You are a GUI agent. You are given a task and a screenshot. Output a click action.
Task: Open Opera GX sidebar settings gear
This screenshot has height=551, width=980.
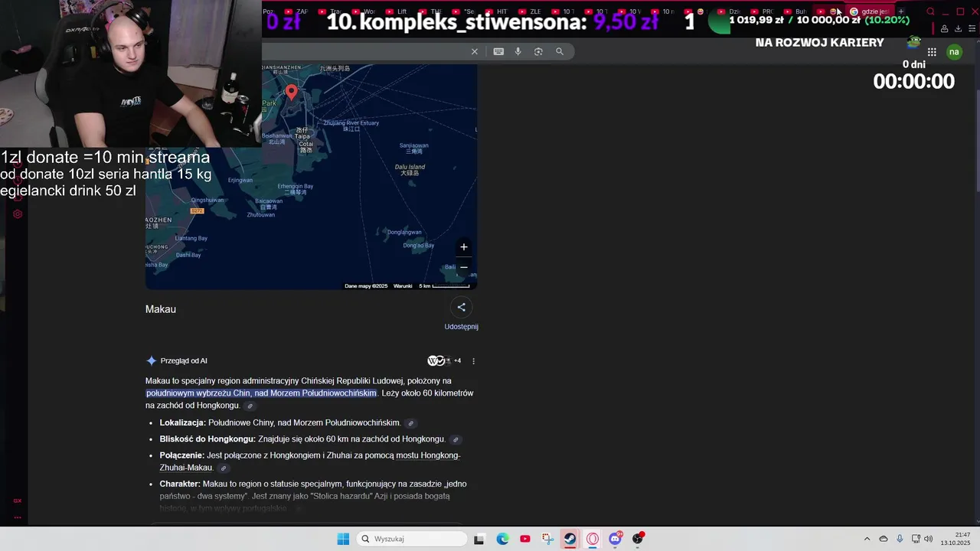pyautogui.click(x=18, y=214)
